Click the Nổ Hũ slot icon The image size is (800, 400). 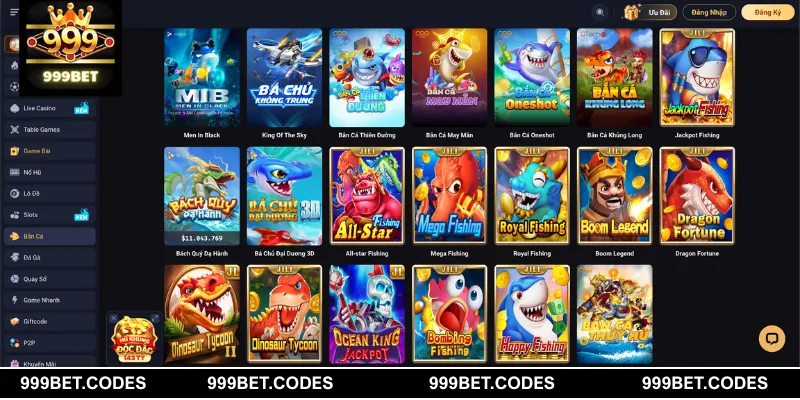click(x=14, y=172)
